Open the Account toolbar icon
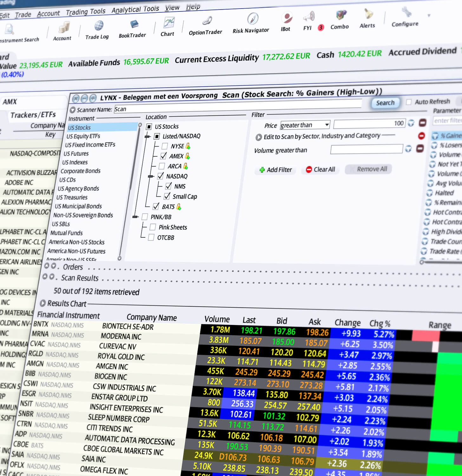The width and height of the screenshot is (462, 476). [x=63, y=28]
